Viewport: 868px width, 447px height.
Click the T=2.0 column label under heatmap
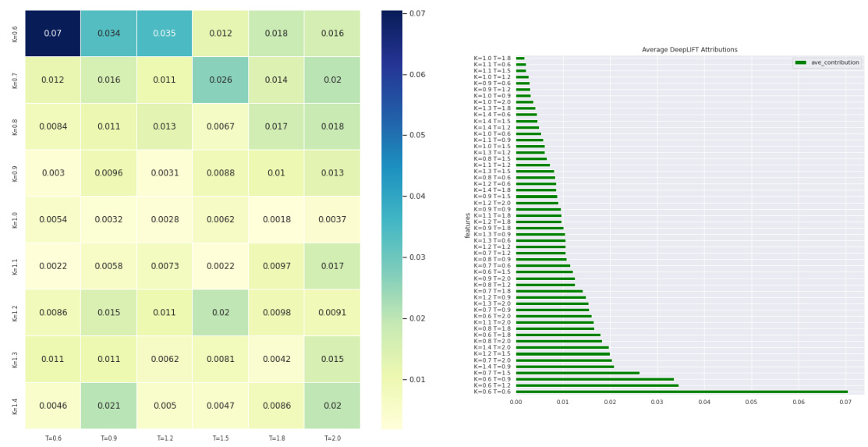pos(332,438)
